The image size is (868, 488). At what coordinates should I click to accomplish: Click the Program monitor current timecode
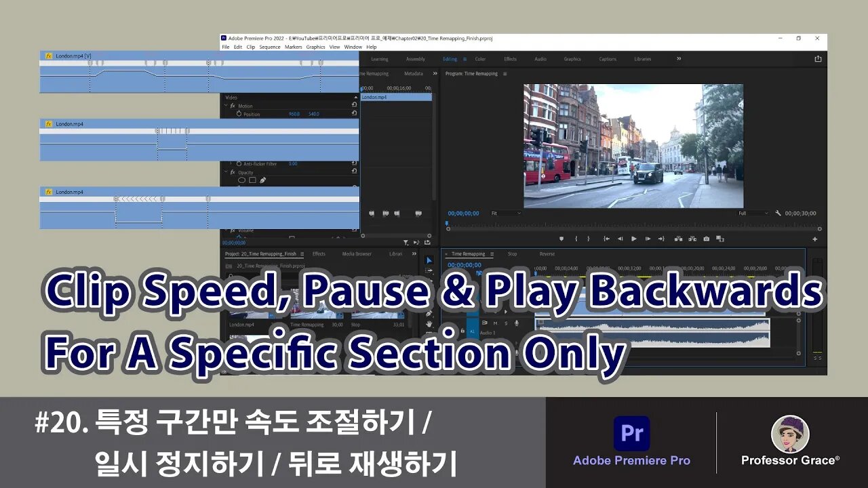pyautogui.click(x=464, y=213)
